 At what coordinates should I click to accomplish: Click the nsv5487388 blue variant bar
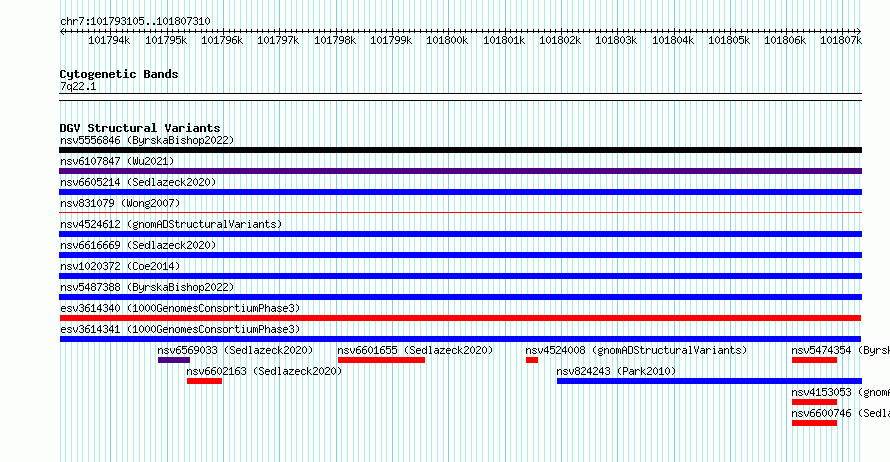coord(460,297)
